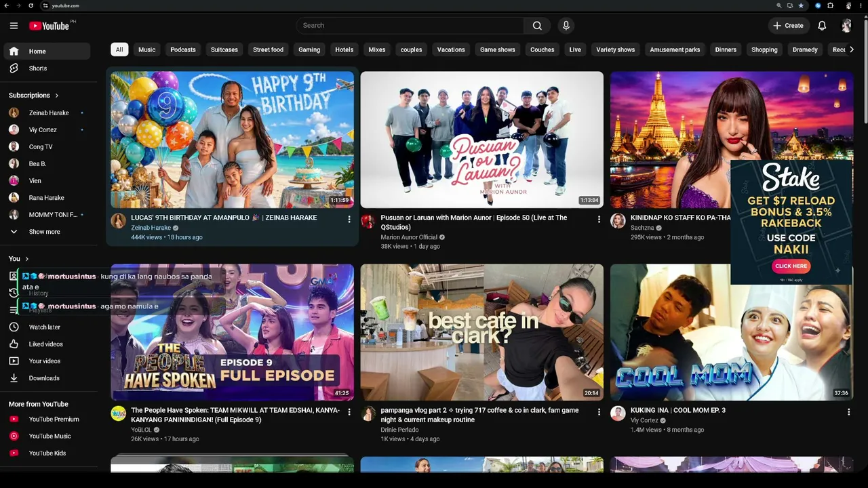The image size is (868, 488).
Task: Play the 'best cafe in clark?' video thumbnail
Action: pyautogui.click(x=481, y=332)
